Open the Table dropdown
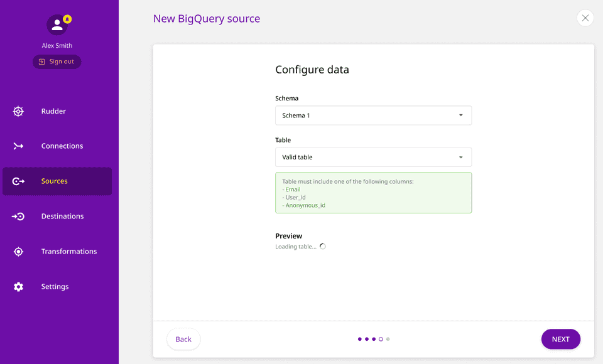 click(373, 157)
